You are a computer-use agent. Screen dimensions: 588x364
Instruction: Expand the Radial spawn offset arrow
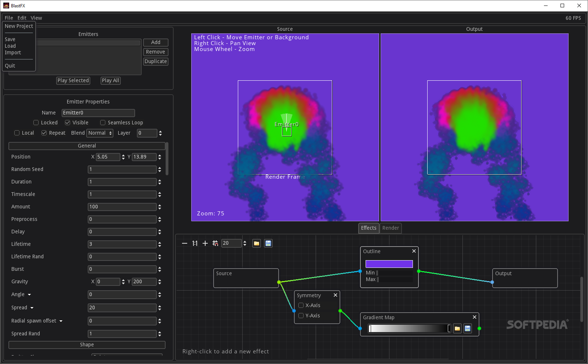pyautogui.click(x=61, y=321)
